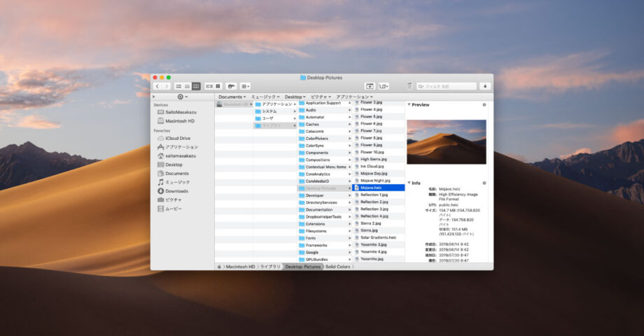
Task: Click Macintosh HD in path bar
Action: [240, 267]
